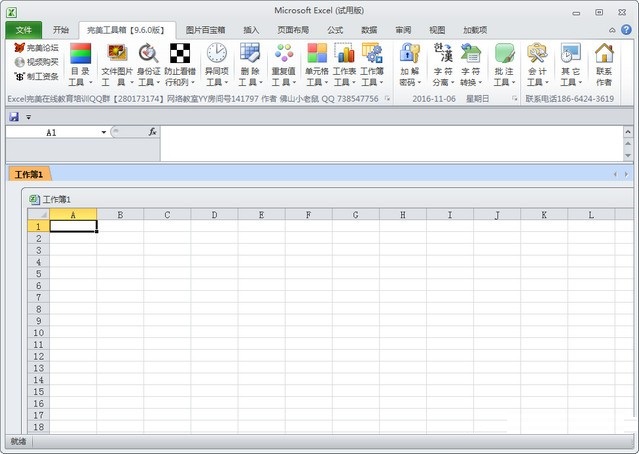
Task: Expand the quick access toolbar customize arrow
Action: click(29, 117)
